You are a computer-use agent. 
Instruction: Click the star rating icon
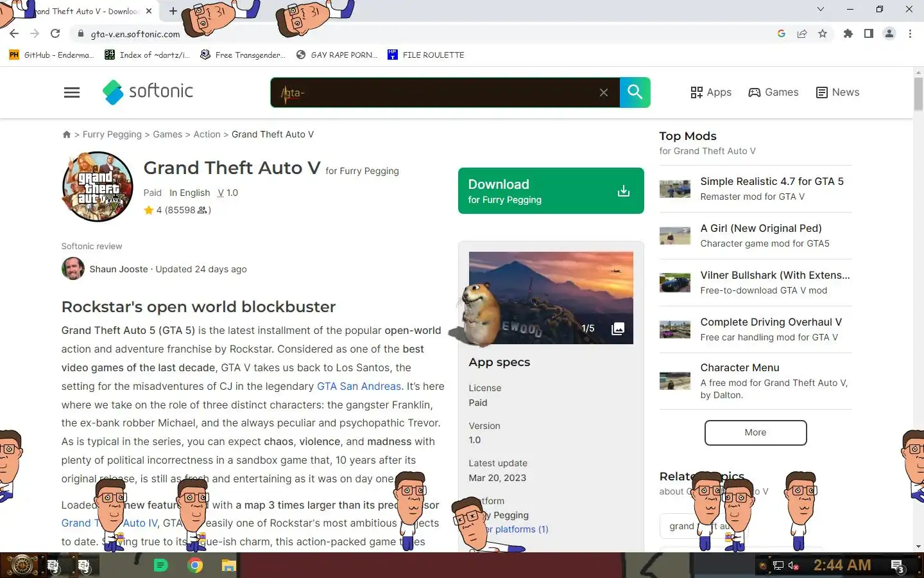pos(149,210)
